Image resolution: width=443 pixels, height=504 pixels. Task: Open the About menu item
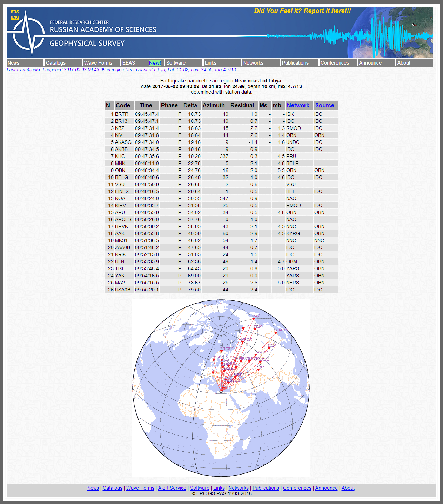(404, 63)
